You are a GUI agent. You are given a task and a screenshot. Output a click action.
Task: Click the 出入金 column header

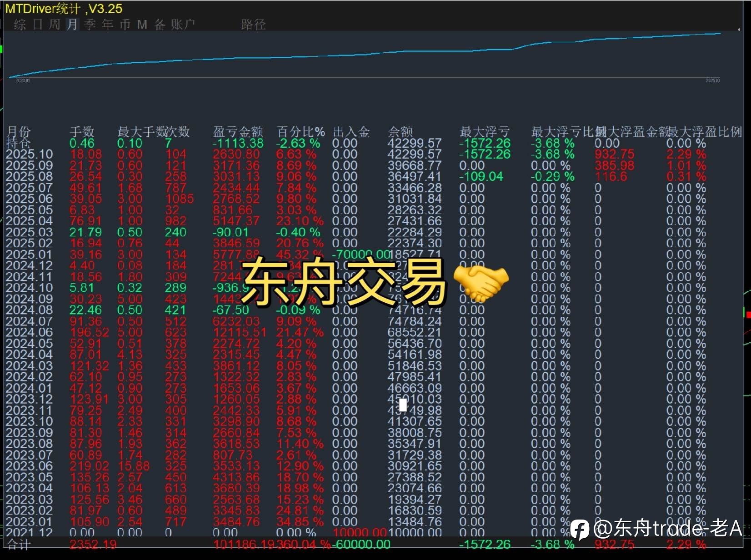click(x=351, y=132)
